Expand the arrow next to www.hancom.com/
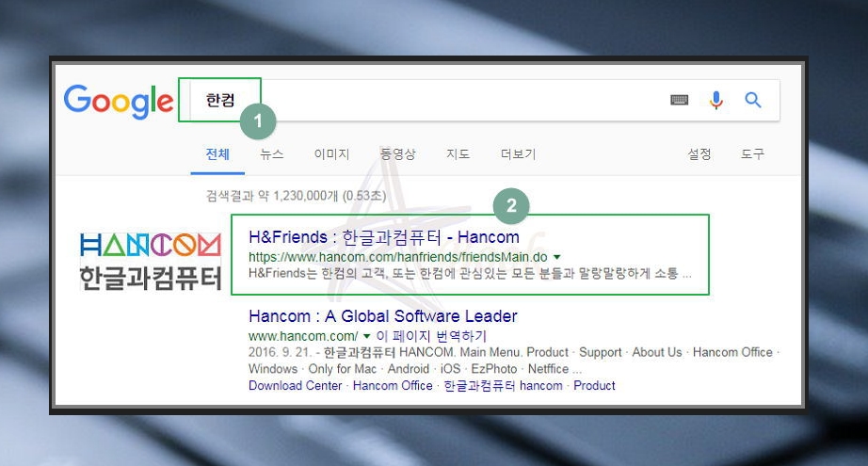This screenshot has width=868, height=466. pos(366,336)
